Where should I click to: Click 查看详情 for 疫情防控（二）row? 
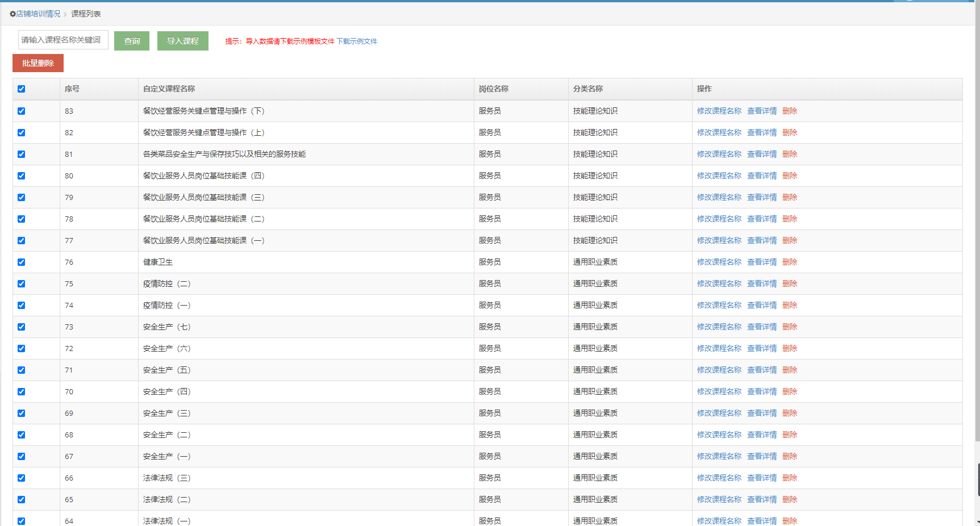pyautogui.click(x=761, y=283)
